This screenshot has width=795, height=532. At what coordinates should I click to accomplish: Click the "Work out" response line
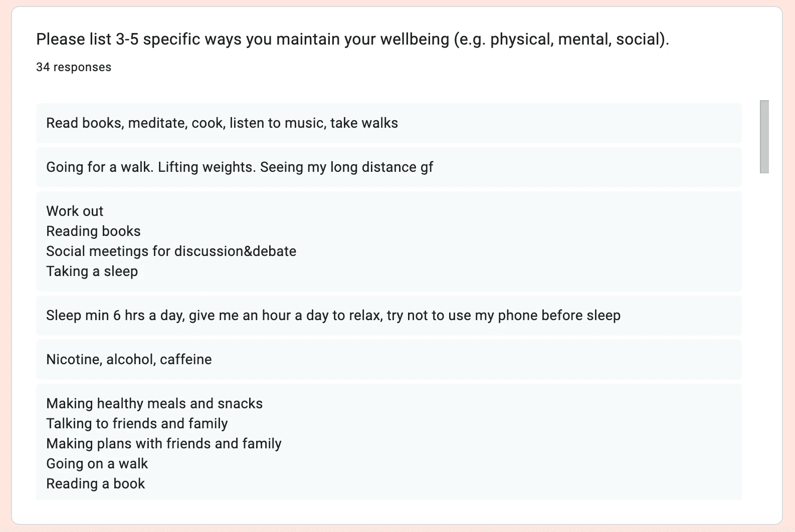tap(75, 211)
